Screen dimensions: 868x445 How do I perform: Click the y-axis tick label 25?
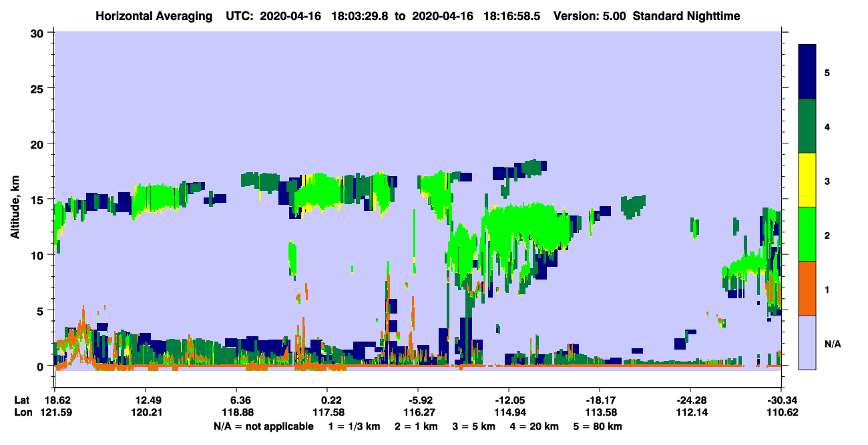38,88
